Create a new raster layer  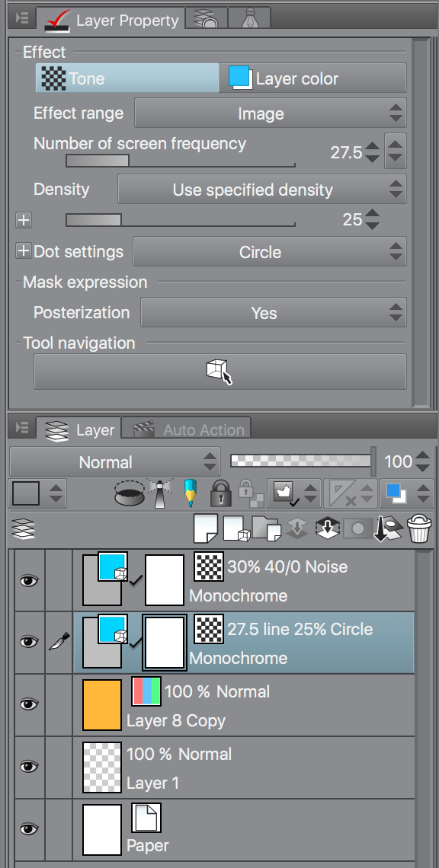(x=205, y=528)
